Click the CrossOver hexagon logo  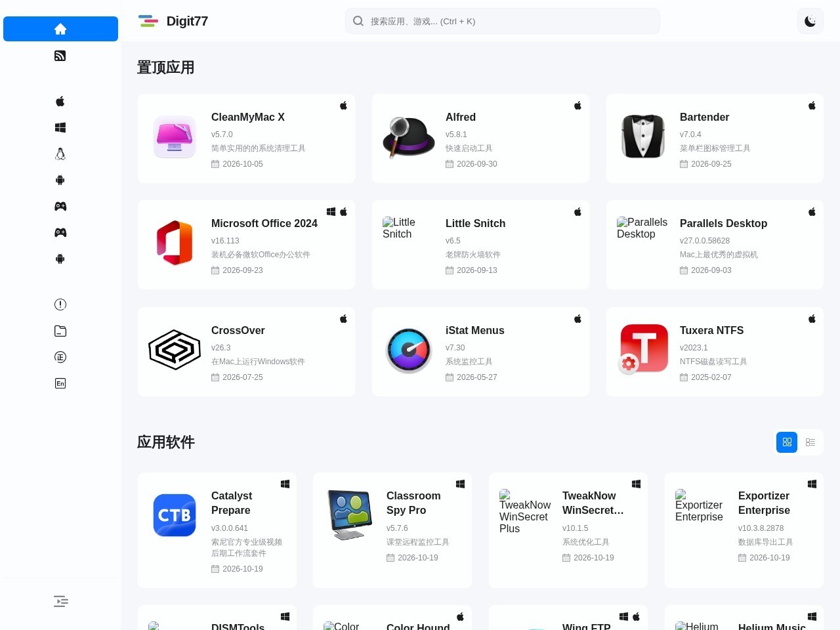click(175, 350)
